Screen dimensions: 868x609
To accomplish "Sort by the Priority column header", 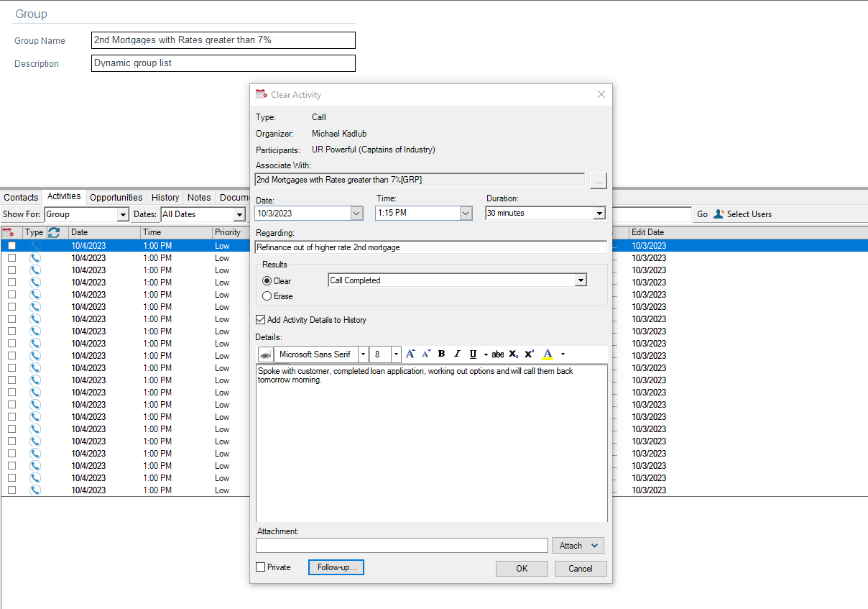I will pos(231,232).
